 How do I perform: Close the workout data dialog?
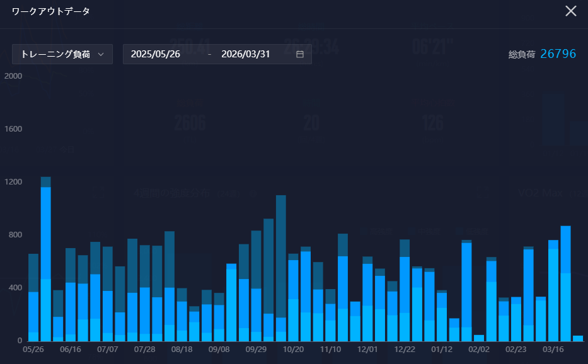click(570, 11)
